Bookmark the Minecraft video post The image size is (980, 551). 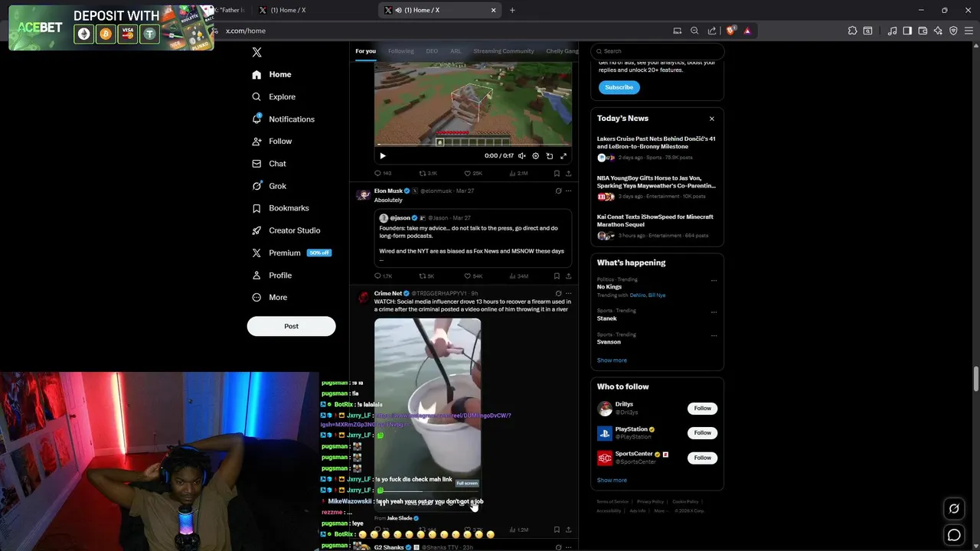click(557, 174)
